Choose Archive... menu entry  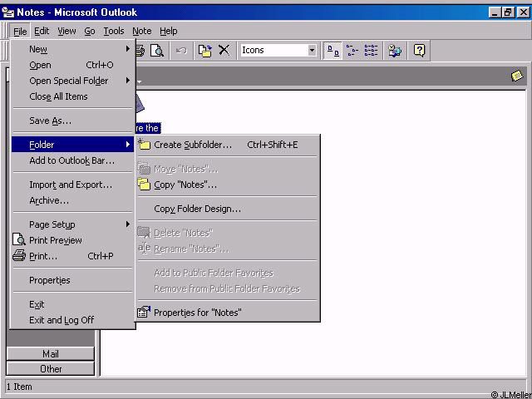pyautogui.click(x=72, y=200)
